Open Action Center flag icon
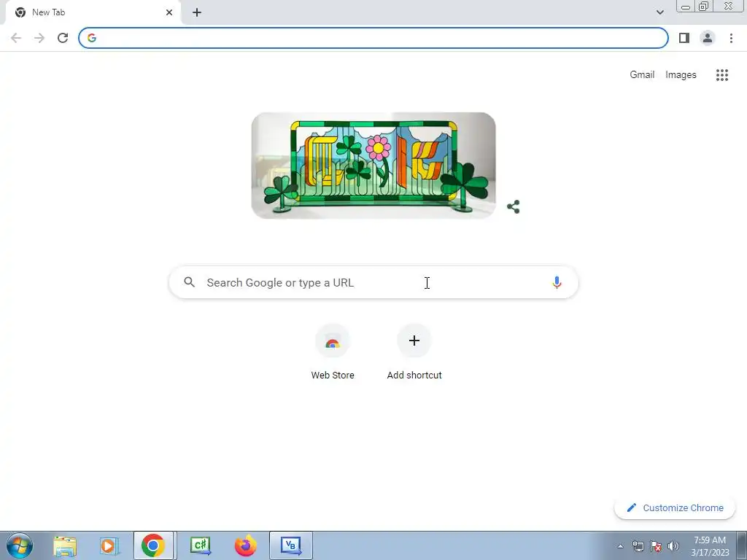 656,546
